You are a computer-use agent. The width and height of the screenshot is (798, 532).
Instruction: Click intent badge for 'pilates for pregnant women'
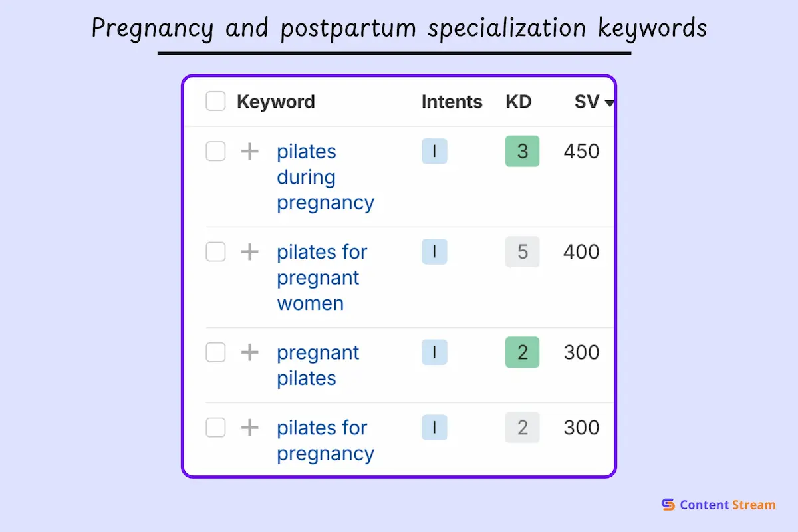coord(434,252)
